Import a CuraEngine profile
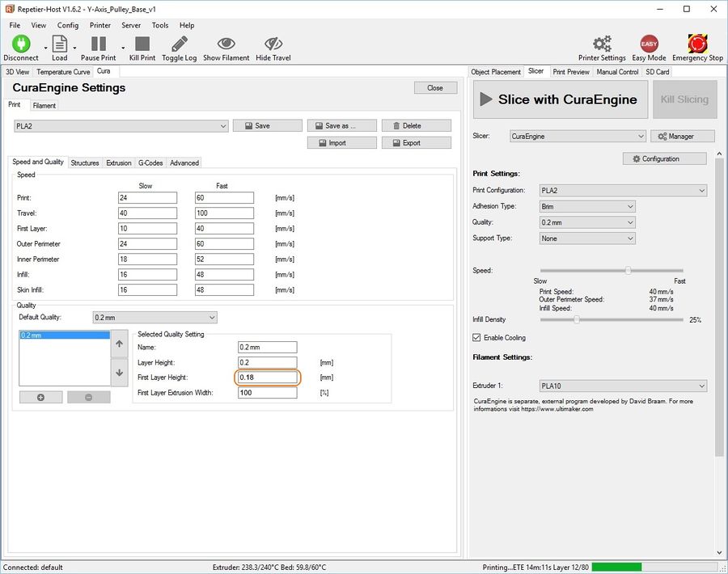The height and width of the screenshot is (574, 728). [341, 143]
